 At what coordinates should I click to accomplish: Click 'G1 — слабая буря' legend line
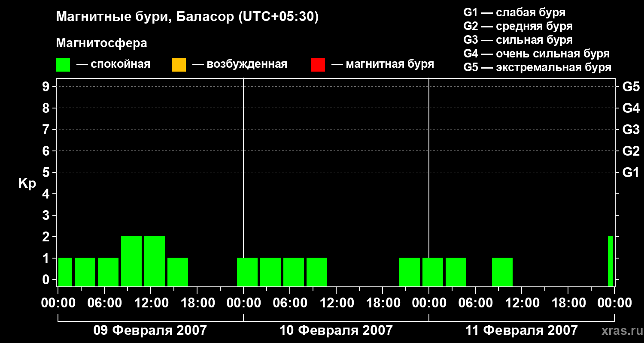[x=514, y=12]
